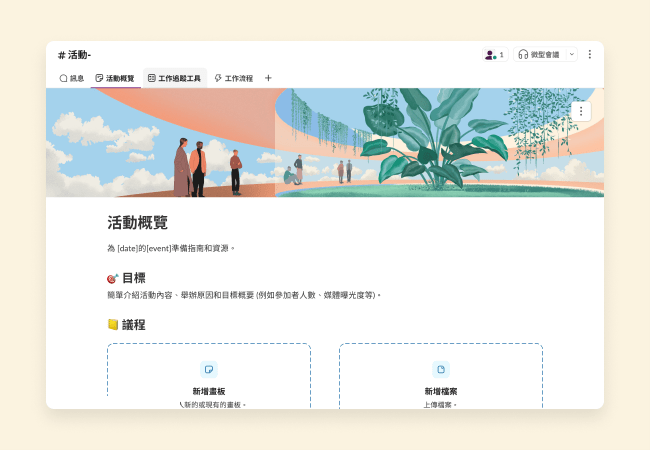Open the cover image three-dot menu
The width and height of the screenshot is (650, 450).
581,111
